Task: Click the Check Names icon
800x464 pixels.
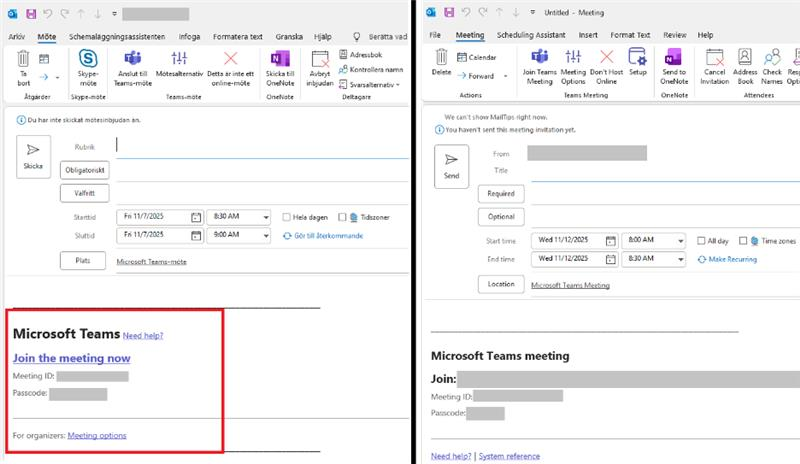Action: point(772,57)
